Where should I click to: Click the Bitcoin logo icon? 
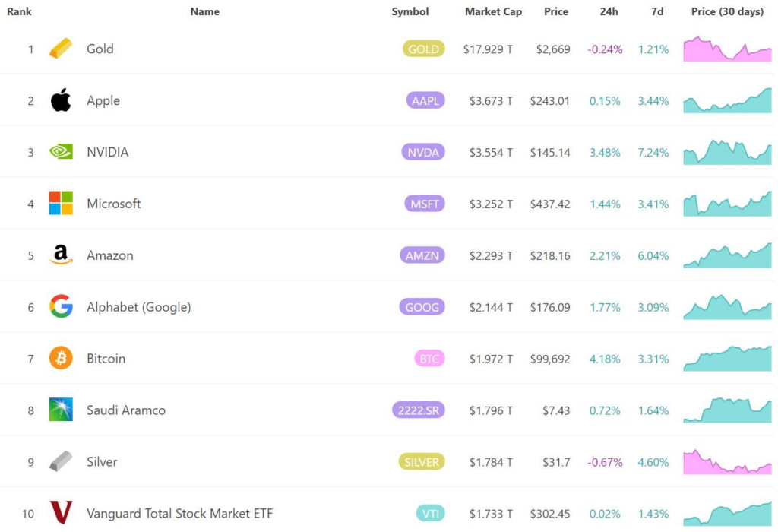click(x=61, y=358)
